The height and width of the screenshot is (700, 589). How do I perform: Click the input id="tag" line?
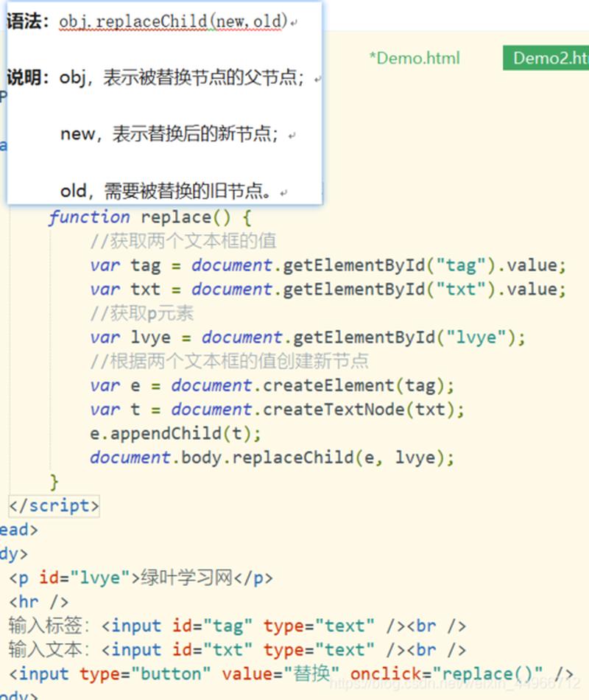(x=237, y=626)
